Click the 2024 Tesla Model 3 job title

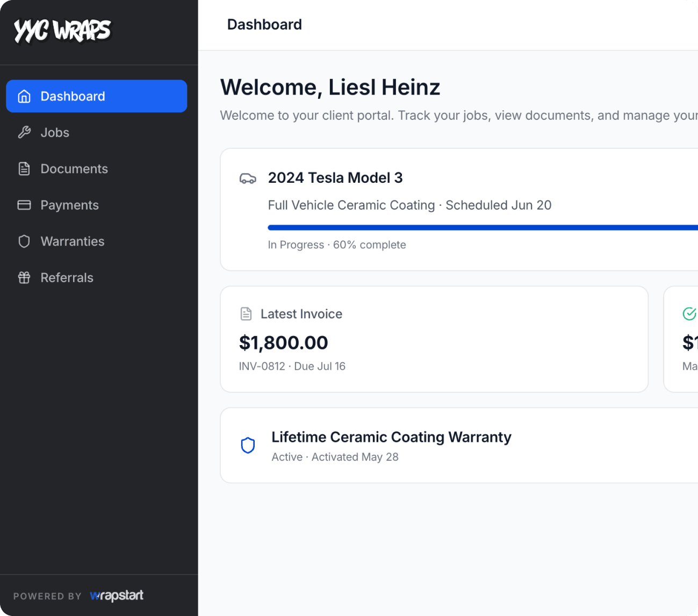tap(335, 178)
